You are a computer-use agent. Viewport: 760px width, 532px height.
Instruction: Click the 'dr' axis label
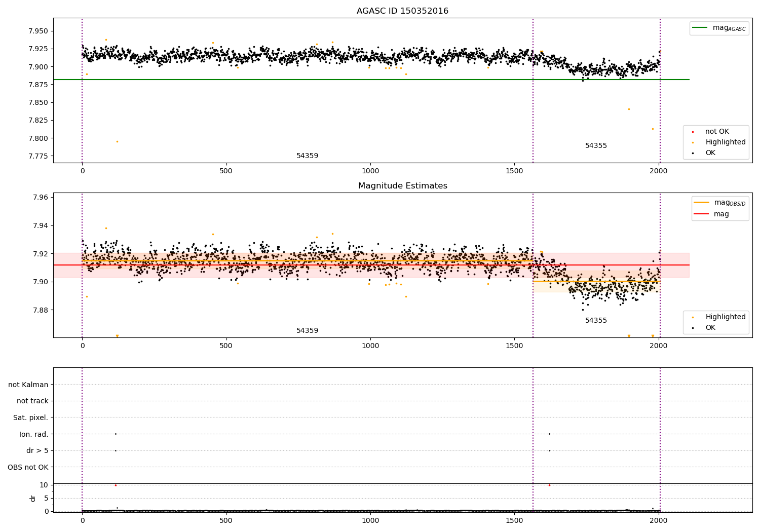tap(33, 498)
